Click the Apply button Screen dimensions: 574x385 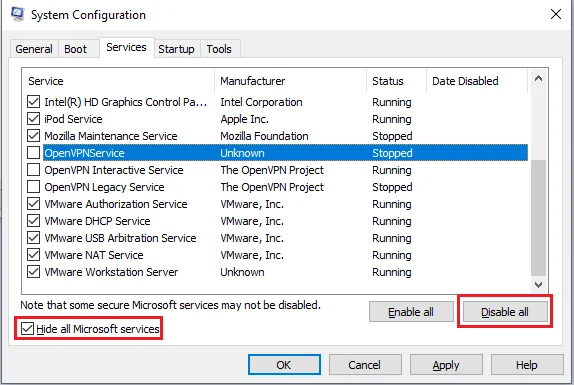446,365
